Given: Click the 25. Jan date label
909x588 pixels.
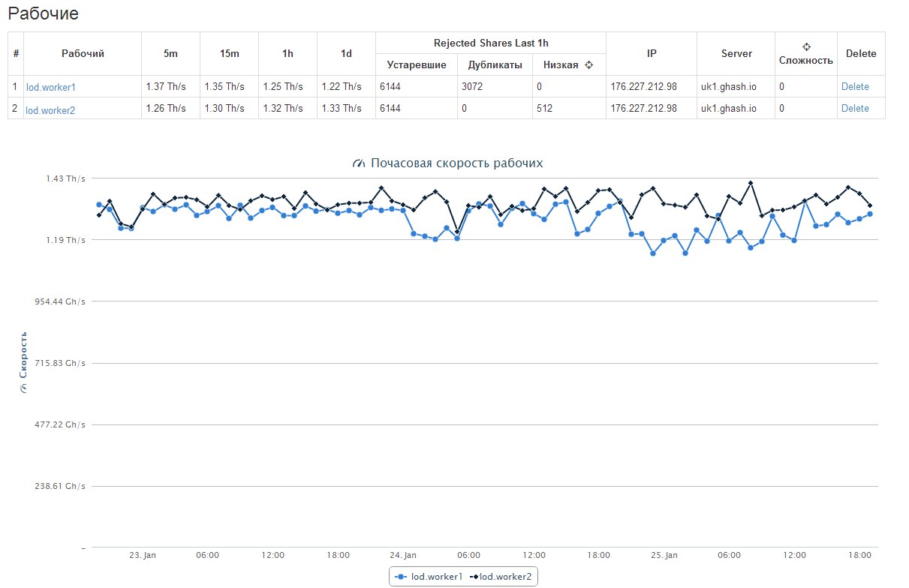Looking at the screenshot, I should point(664,556).
